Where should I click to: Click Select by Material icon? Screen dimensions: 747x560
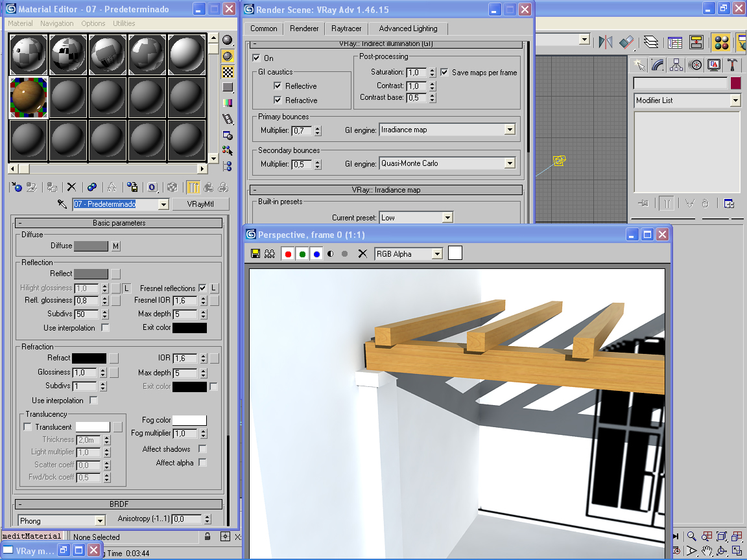pyautogui.click(x=228, y=150)
